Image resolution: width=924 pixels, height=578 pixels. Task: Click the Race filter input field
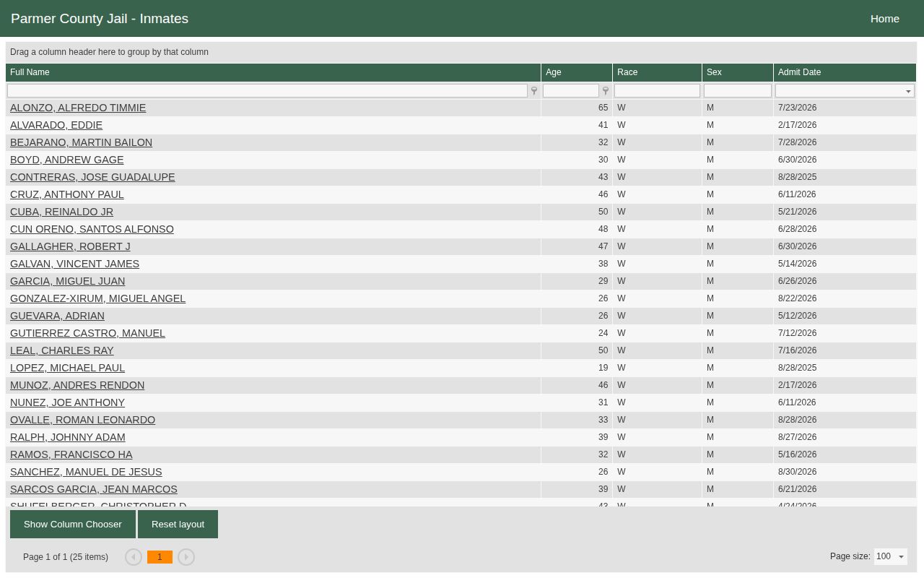[x=657, y=91]
